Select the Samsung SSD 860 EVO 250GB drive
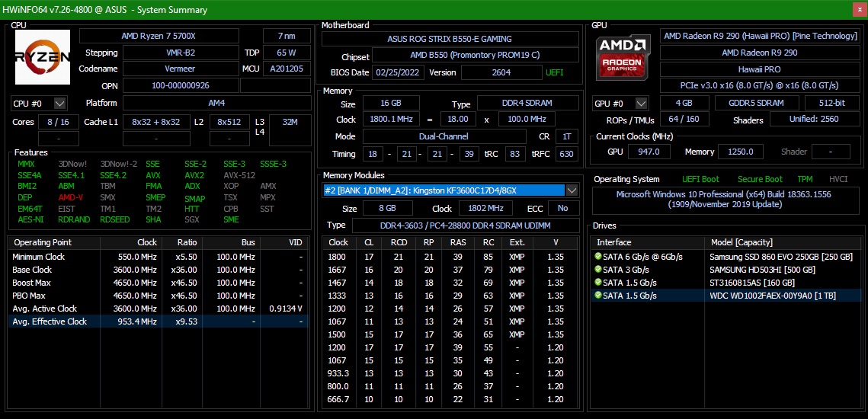The image size is (868, 419). (x=726, y=257)
